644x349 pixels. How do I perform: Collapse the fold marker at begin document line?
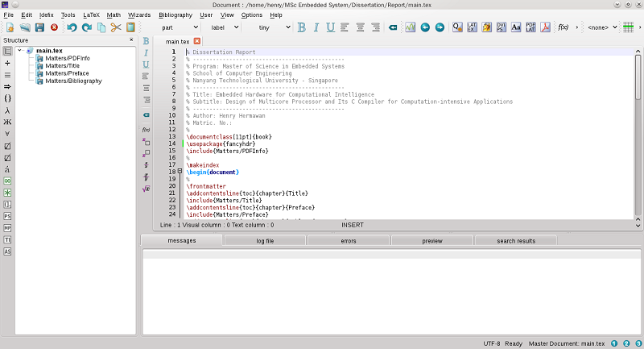click(x=180, y=172)
